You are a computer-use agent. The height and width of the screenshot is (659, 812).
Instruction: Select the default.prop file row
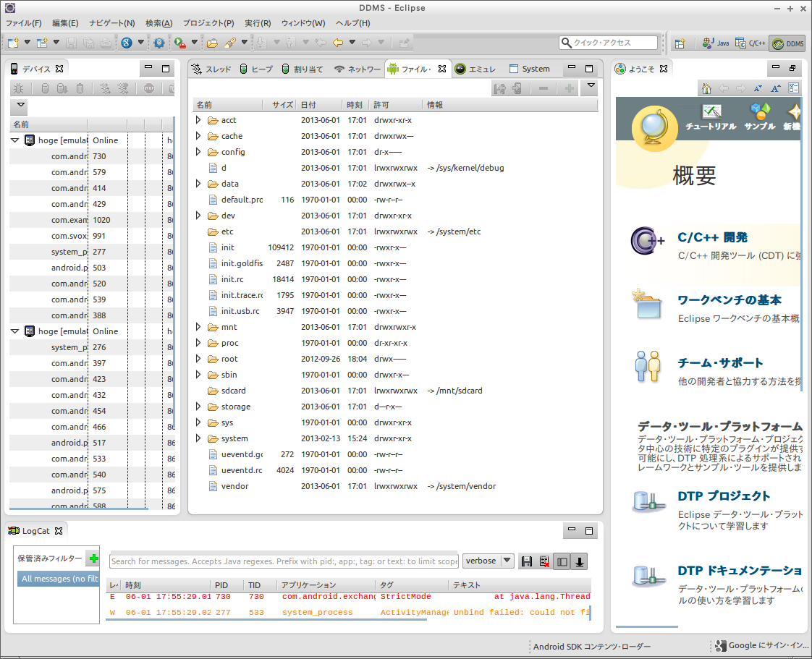[395, 200]
